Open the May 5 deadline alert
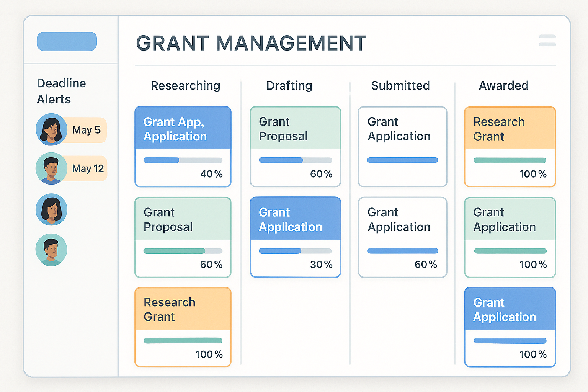 pyautogui.click(x=87, y=130)
